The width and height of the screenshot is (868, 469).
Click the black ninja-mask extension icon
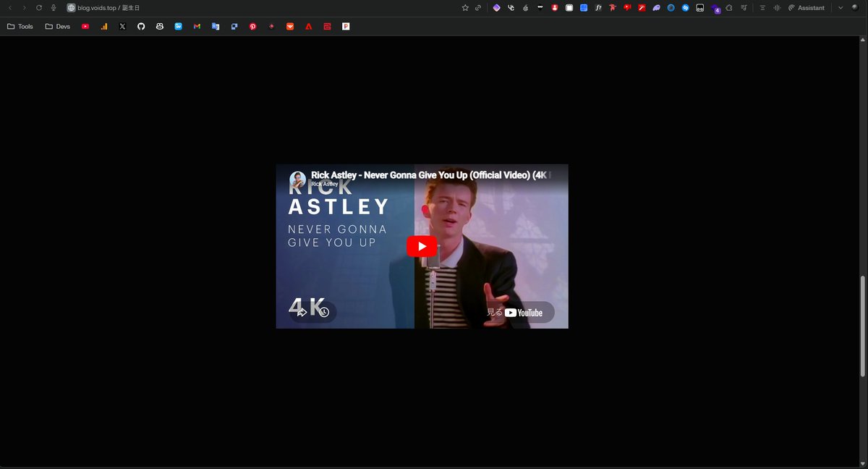click(540, 8)
